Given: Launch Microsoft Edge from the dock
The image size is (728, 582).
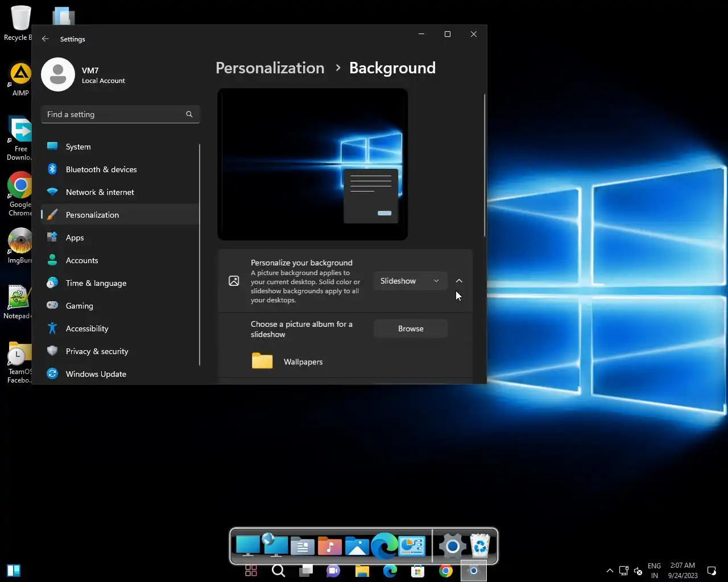Looking at the screenshot, I should click(384, 546).
